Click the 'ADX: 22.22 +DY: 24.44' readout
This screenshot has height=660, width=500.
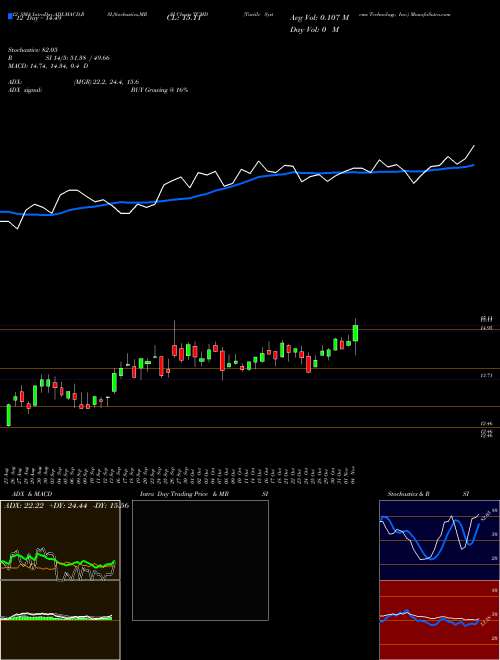click(x=46, y=506)
